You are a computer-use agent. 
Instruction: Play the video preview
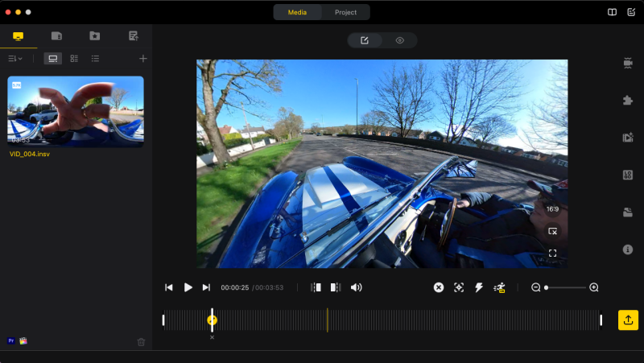[x=188, y=287]
